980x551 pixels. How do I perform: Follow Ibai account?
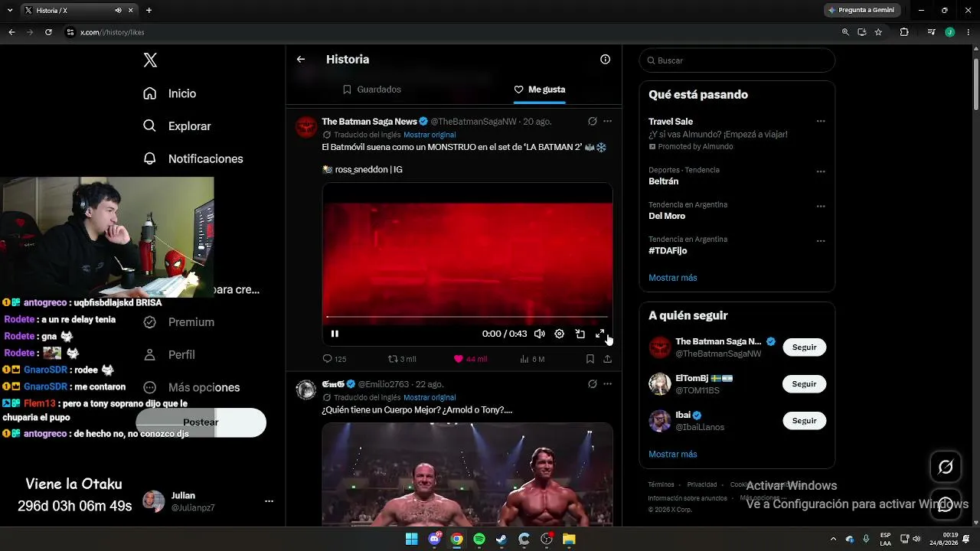[x=804, y=421]
